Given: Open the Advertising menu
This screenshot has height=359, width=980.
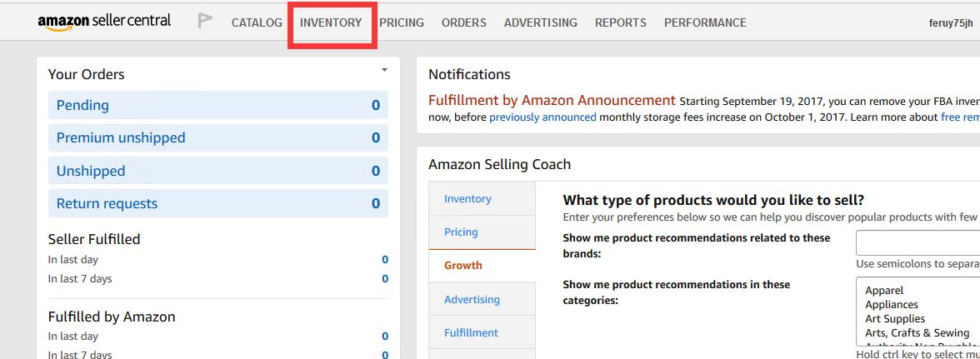Looking at the screenshot, I should click(541, 22).
